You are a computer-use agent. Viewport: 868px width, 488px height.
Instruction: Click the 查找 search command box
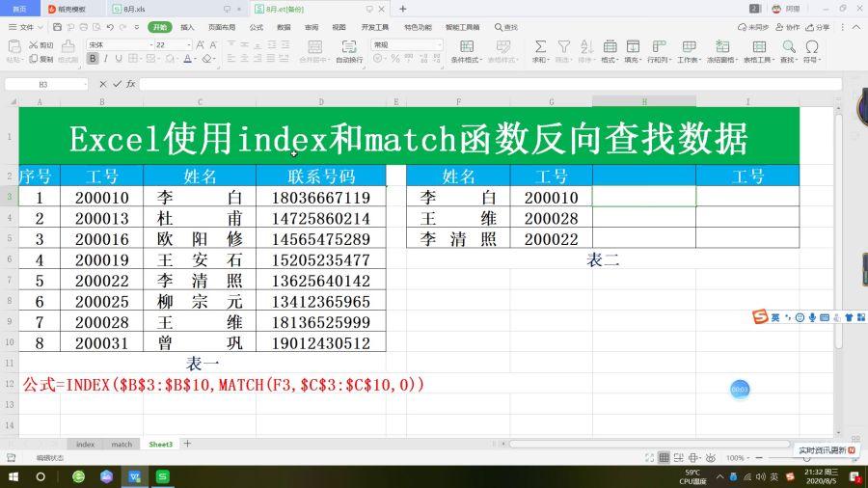(506, 27)
